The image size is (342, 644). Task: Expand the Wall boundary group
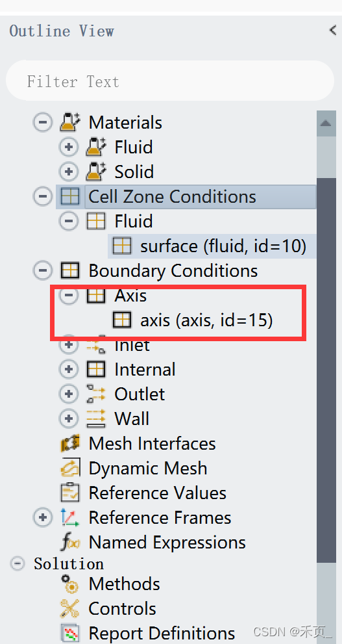click(69, 419)
